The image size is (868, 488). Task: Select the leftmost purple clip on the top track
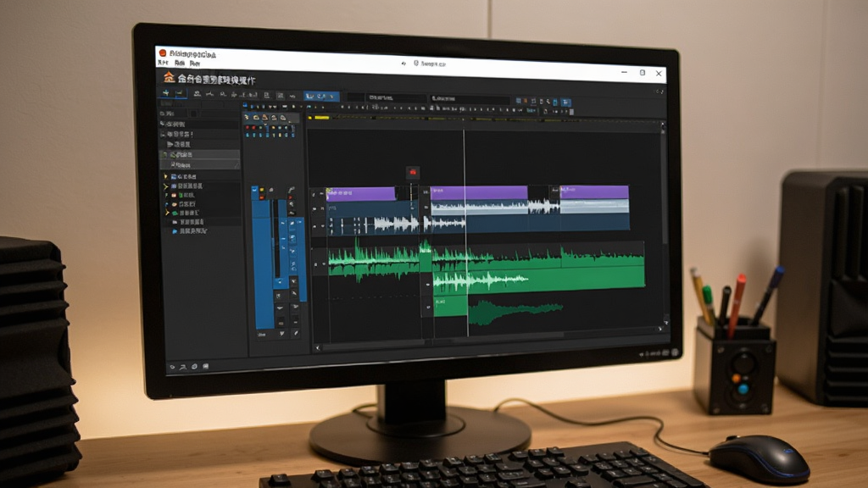[361, 193]
